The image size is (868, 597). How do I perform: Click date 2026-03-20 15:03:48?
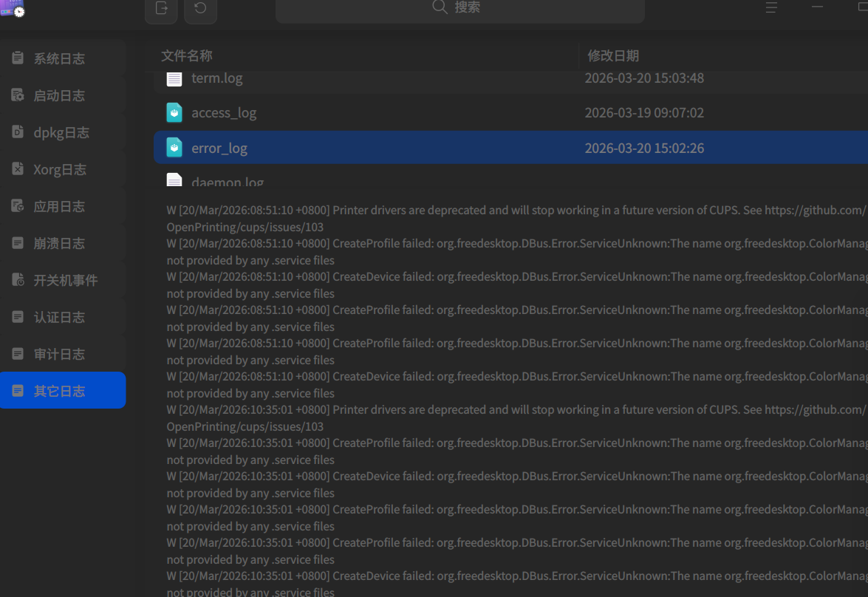[x=644, y=78]
